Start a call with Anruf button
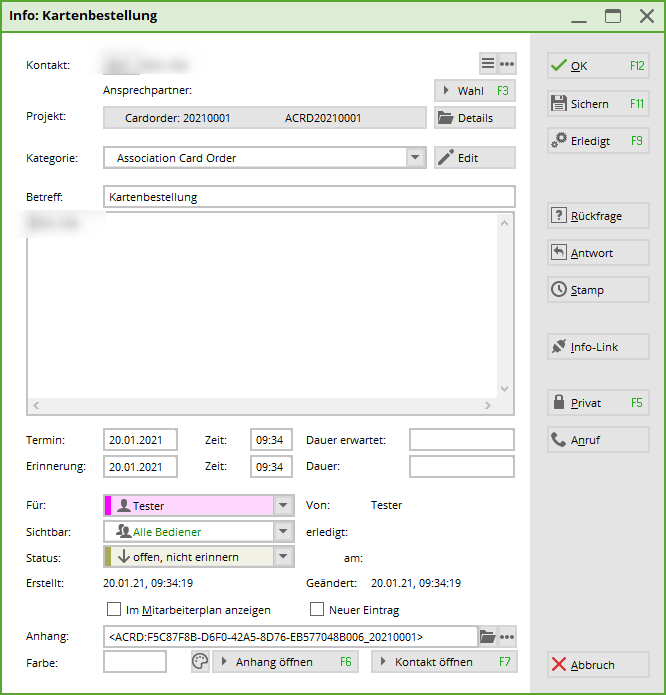The height and width of the screenshot is (695, 666). click(x=598, y=440)
